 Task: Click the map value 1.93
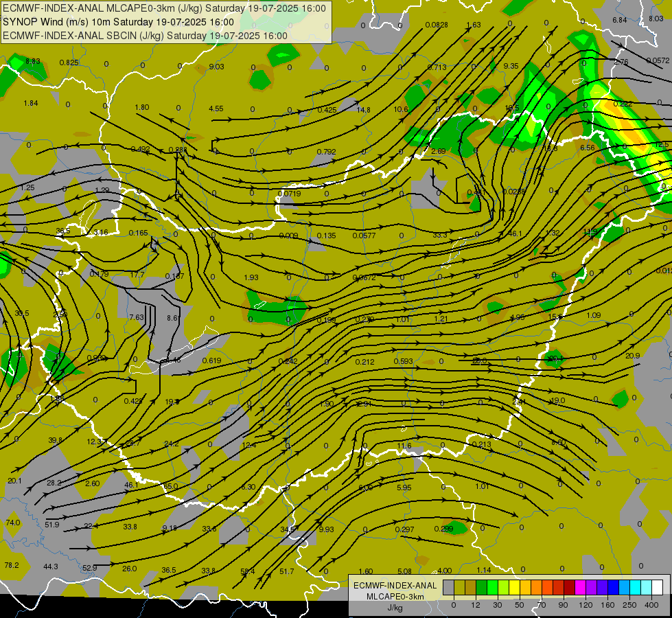pos(251,277)
